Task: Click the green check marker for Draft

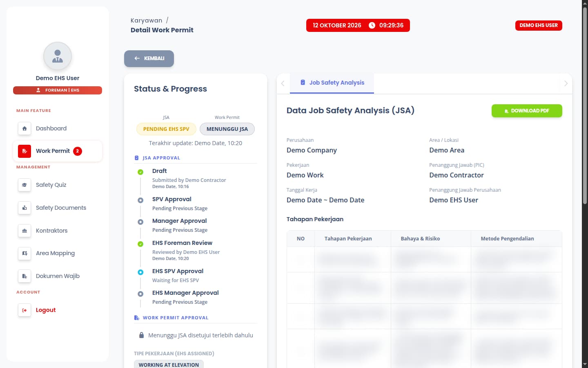Action: tap(140, 172)
